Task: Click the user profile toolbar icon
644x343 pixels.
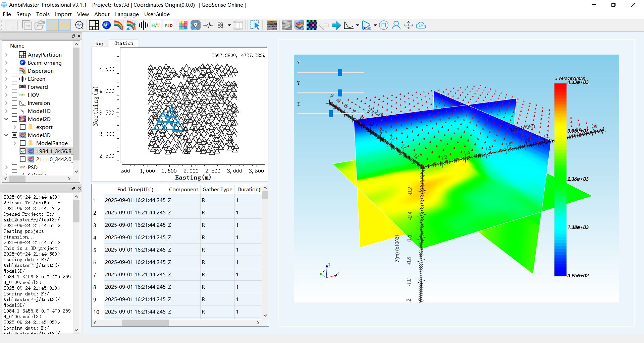Action: point(396,25)
